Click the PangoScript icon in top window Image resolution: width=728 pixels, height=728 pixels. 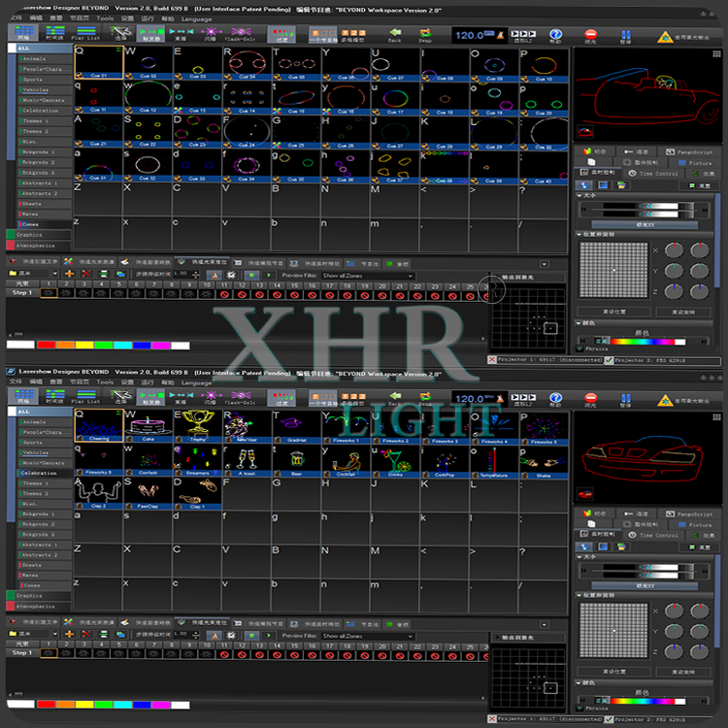point(670,151)
